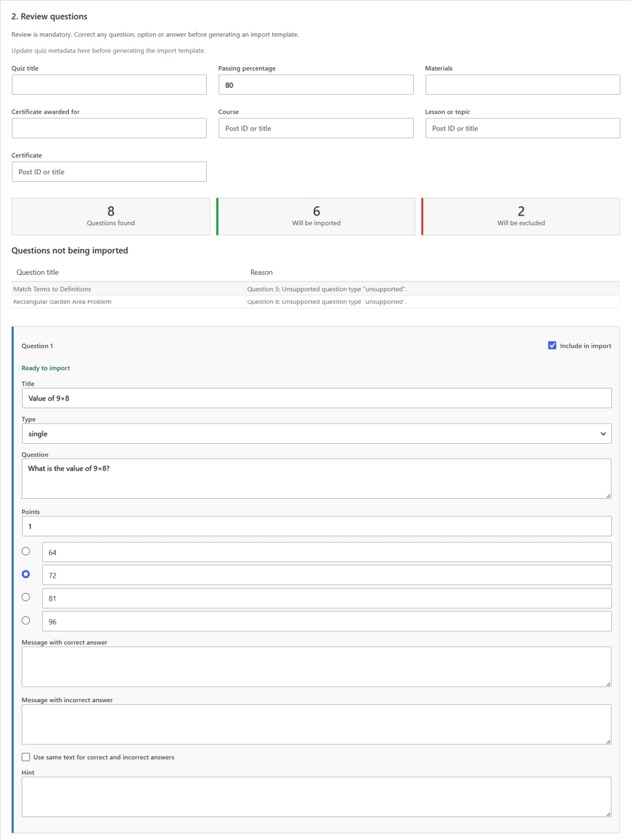The width and height of the screenshot is (631, 840).
Task: Select the radio button for answer 81
Action: coord(26,597)
